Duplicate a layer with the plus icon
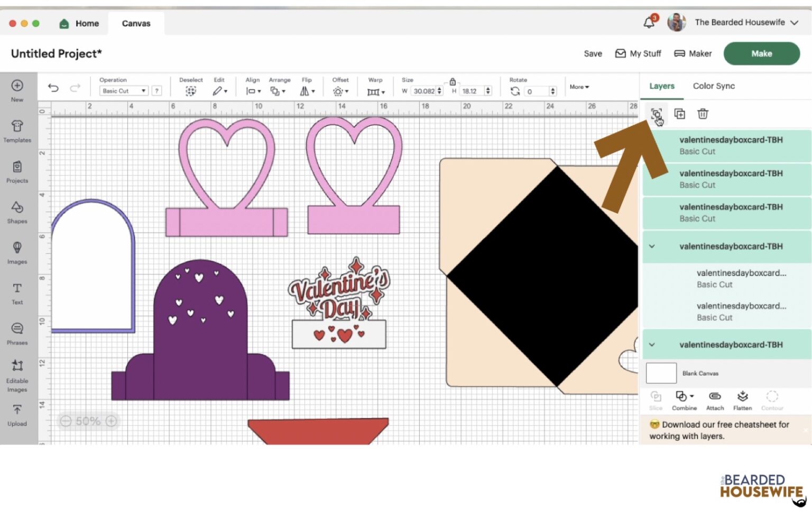The width and height of the screenshot is (812, 516). (x=679, y=114)
